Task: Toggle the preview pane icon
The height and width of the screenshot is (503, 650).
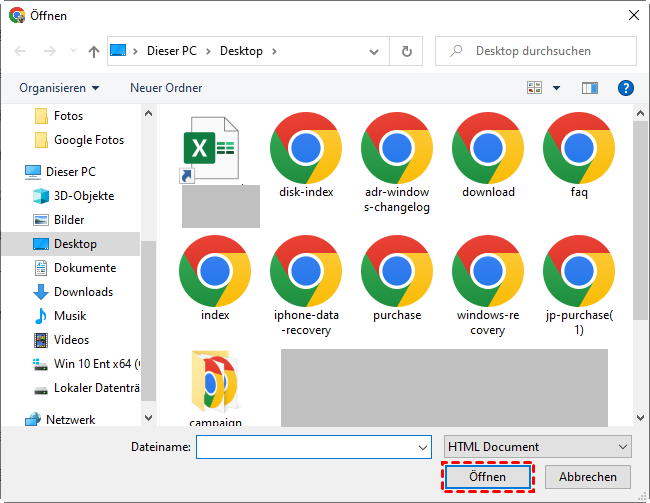Action: (589, 88)
